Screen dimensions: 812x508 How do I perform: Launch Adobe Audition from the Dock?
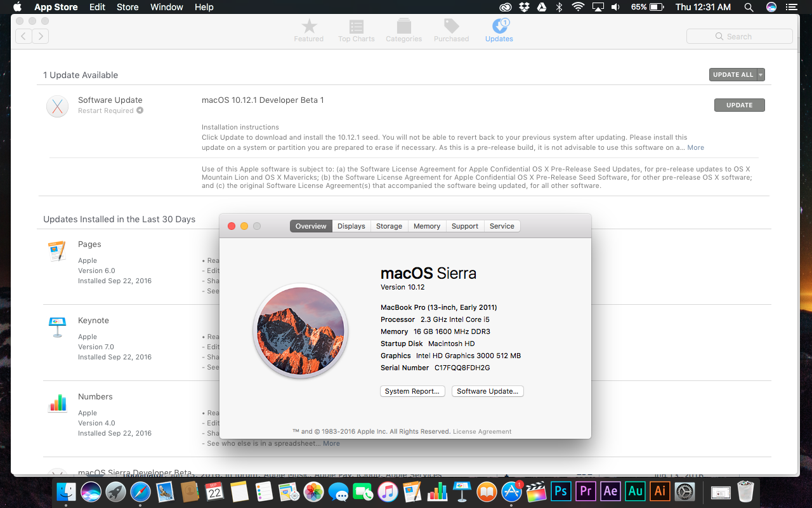[635, 491]
